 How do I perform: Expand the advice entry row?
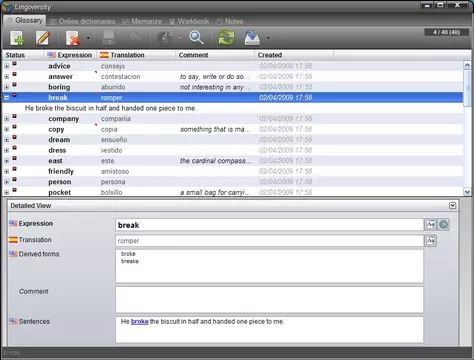6,66
